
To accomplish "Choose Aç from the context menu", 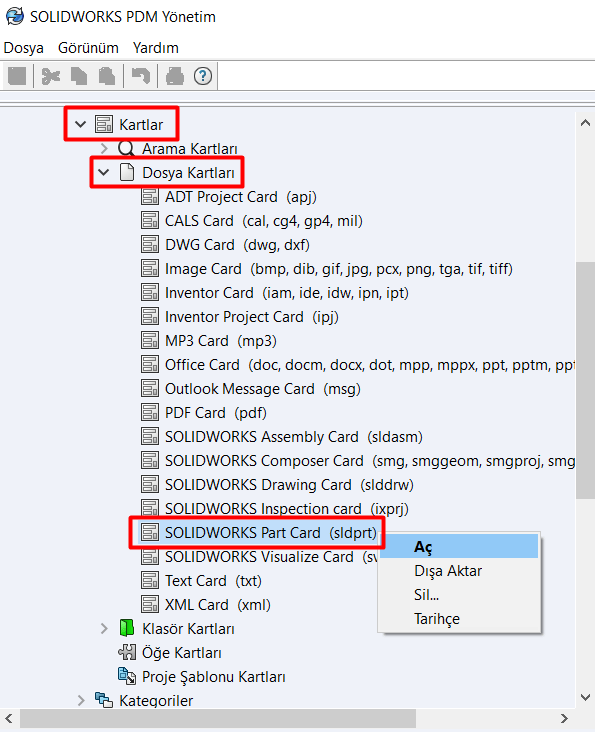I will coord(460,547).
